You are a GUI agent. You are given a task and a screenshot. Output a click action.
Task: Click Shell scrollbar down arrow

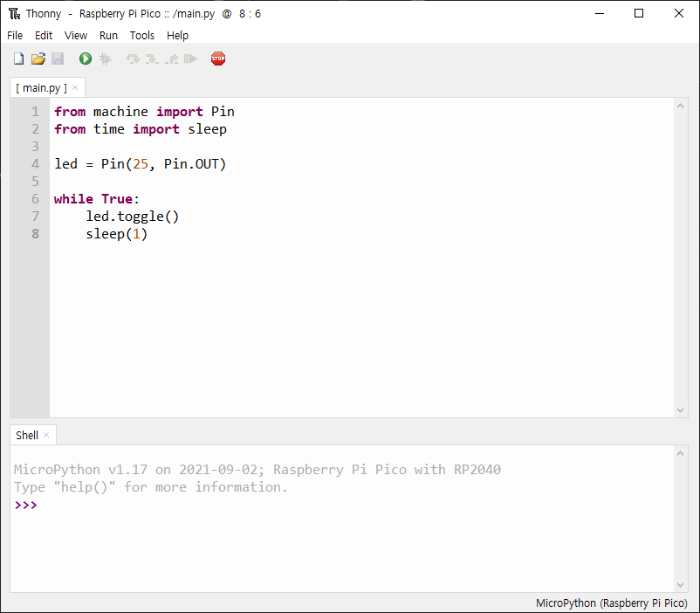(680, 584)
